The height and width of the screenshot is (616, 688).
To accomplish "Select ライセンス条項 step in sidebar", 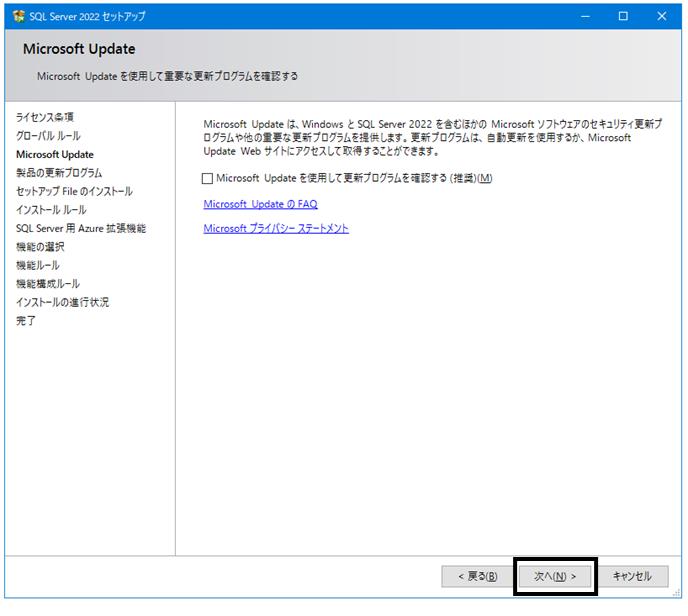I will coord(45,117).
